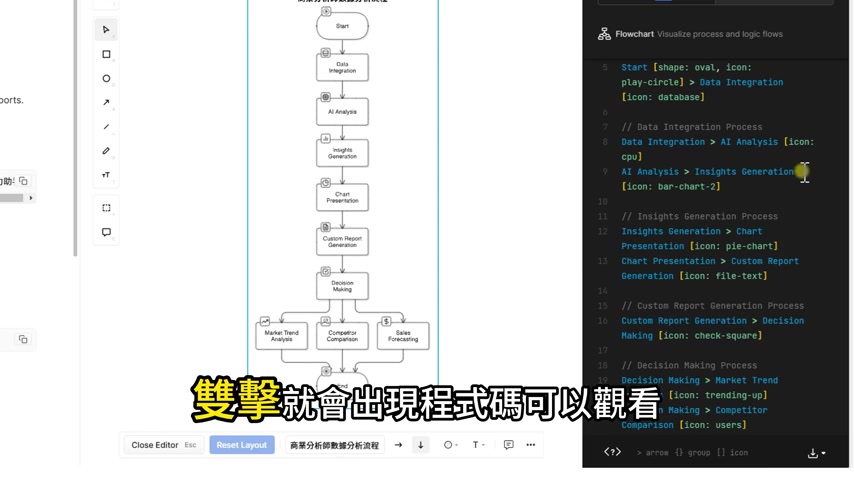Viewport: 854px width, 480px height.
Task: Set flow direction to right arrow
Action: click(x=398, y=445)
